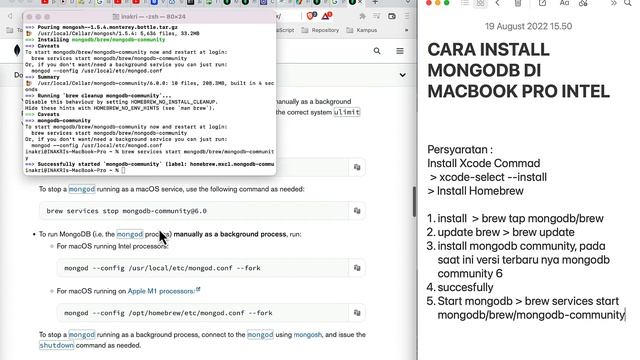640x360 pixels.
Task: Open mongod link after 'connect to the'
Action: click(x=260, y=334)
